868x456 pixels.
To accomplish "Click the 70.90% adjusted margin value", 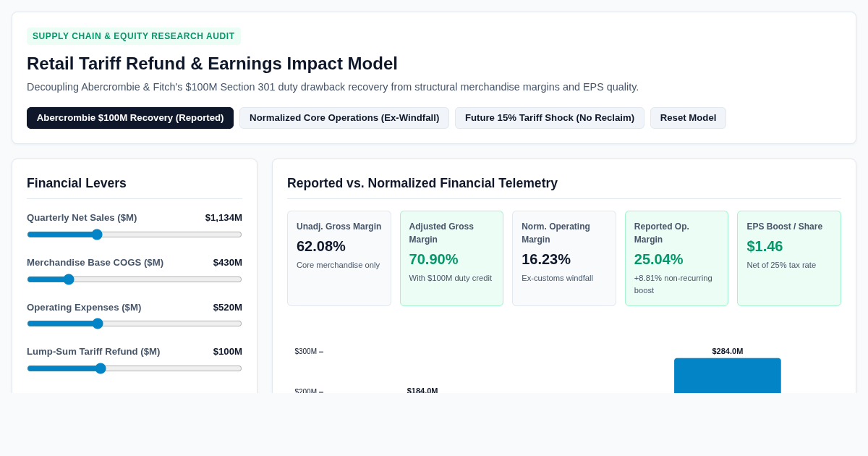I will point(434,259).
